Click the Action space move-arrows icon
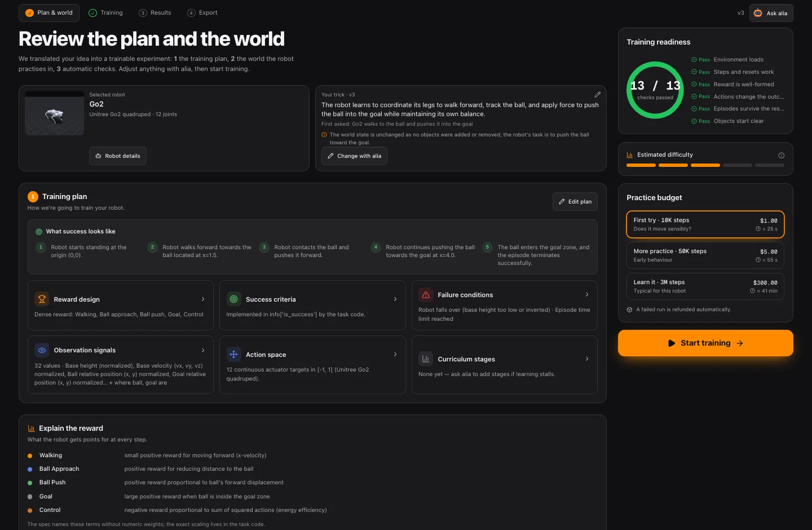The image size is (812, 530). pyautogui.click(x=233, y=355)
